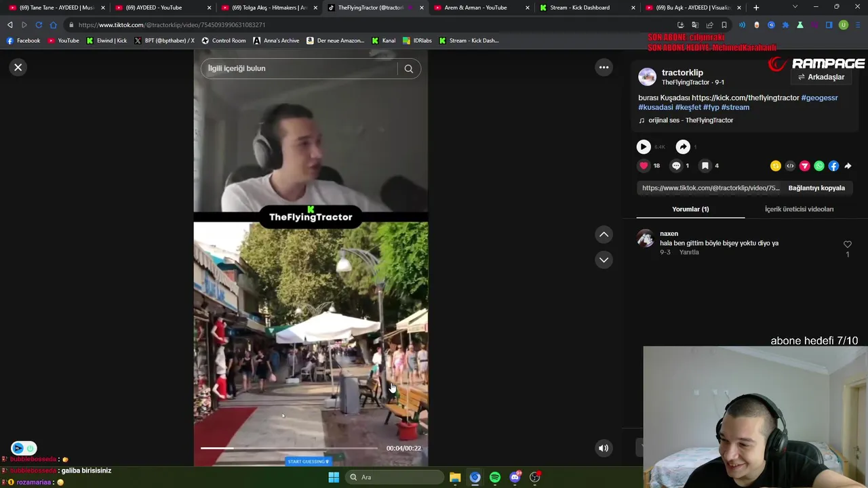Viewport: 868px width, 488px height.
Task: Click translate page icon in address bar
Action: click(x=695, y=25)
